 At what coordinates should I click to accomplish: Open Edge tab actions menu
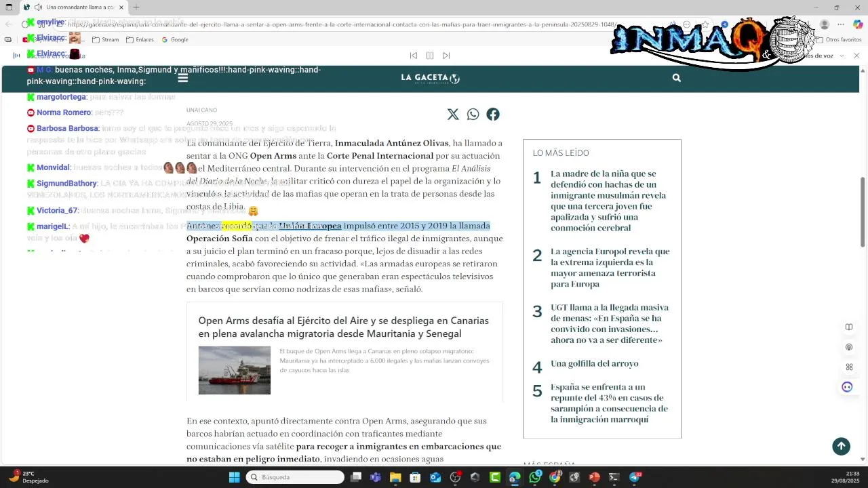coord(9,7)
